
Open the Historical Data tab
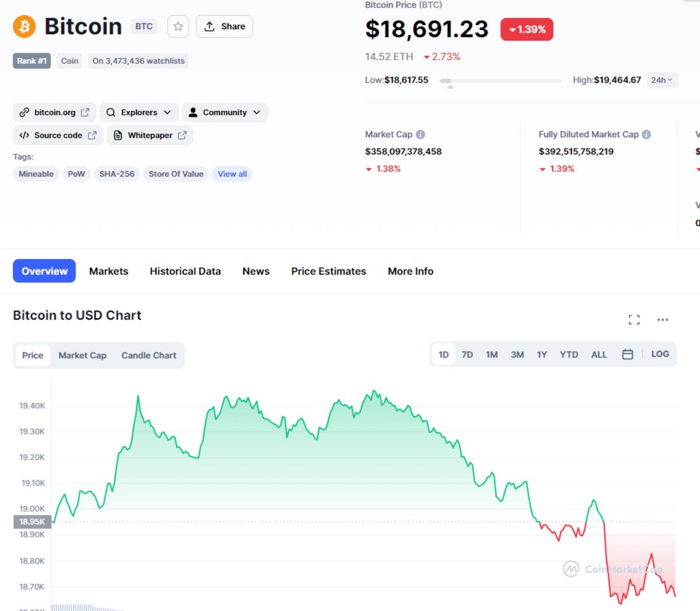click(x=185, y=271)
